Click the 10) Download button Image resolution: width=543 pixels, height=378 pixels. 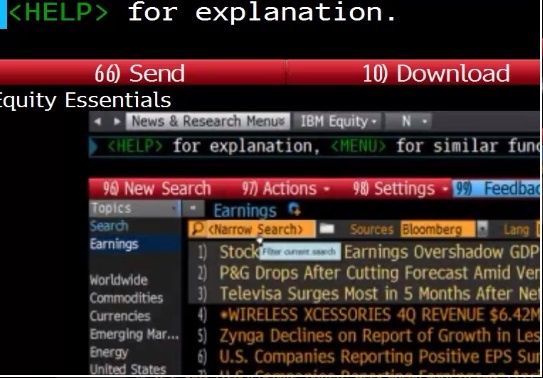[x=412, y=73]
